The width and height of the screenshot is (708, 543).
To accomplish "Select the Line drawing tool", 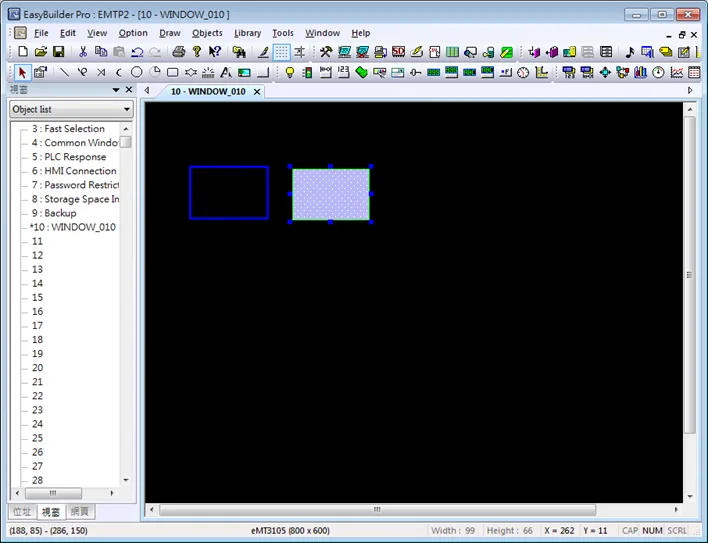I will coord(65,72).
